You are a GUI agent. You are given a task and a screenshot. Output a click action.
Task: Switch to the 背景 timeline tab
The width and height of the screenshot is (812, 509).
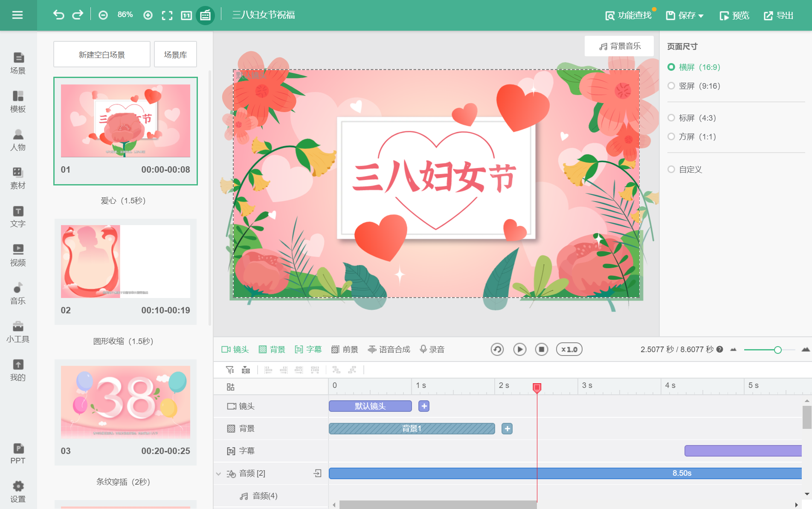click(x=272, y=349)
